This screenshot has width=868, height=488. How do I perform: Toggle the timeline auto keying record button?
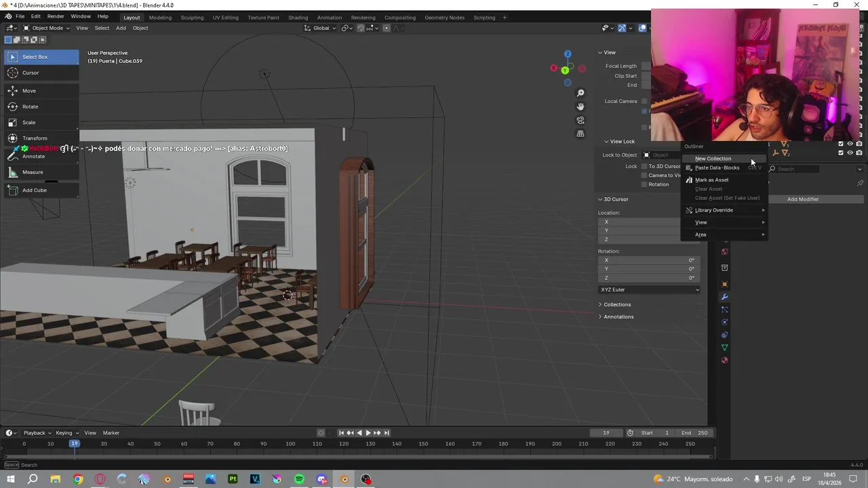(x=321, y=433)
